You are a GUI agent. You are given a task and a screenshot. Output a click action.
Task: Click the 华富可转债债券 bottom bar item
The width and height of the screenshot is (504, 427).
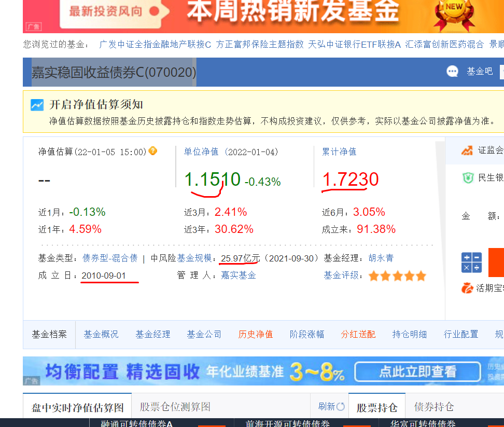(423, 423)
